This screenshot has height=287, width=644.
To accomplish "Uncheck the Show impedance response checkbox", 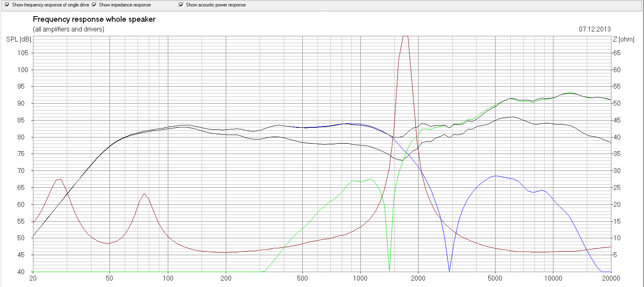I will click(94, 5).
